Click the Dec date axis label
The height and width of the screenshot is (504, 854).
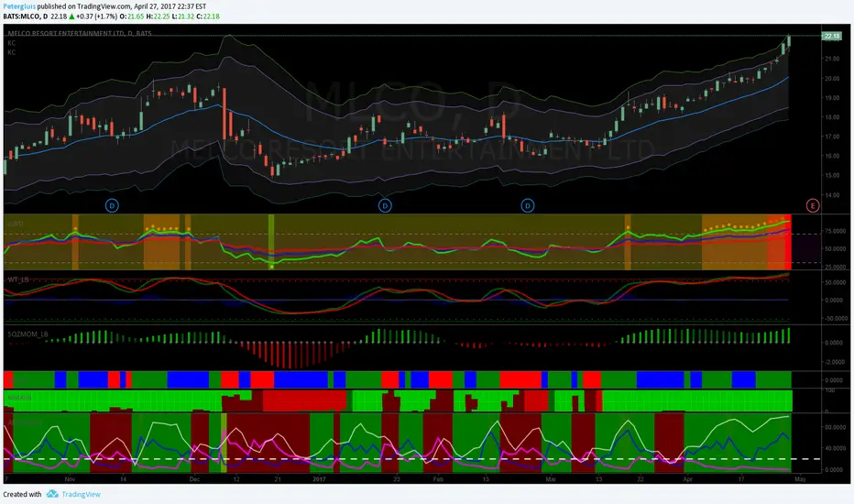coord(194,479)
